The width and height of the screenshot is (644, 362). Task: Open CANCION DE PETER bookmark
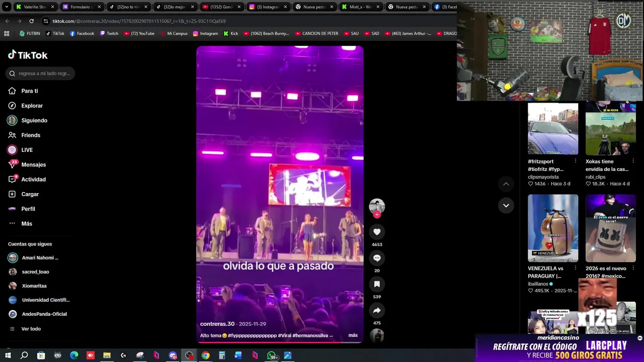316,34
